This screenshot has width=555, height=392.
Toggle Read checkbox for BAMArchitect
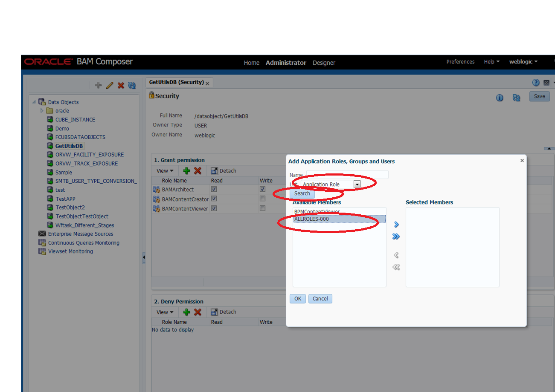click(214, 189)
